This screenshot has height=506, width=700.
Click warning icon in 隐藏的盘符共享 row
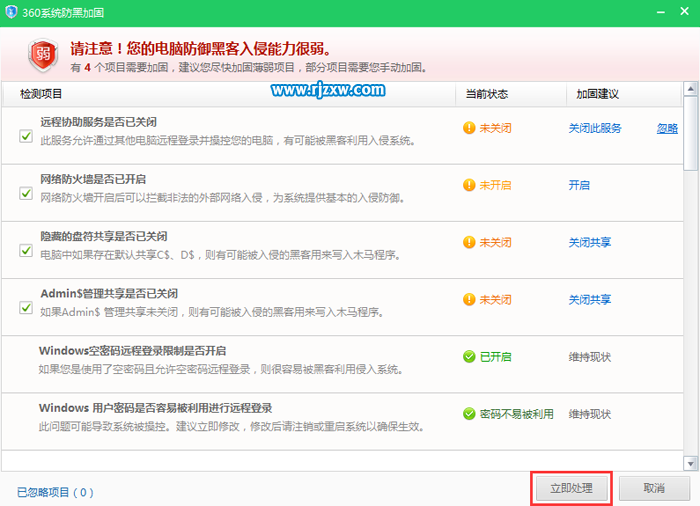click(469, 243)
